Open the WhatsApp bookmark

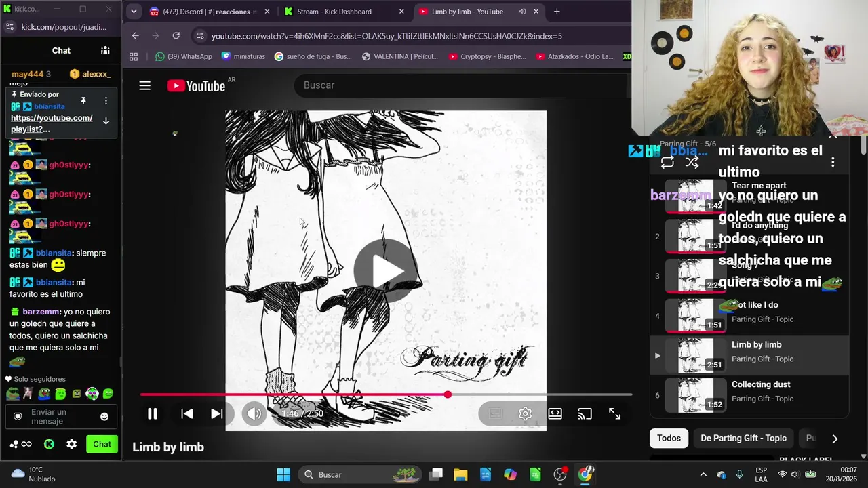[184, 56]
